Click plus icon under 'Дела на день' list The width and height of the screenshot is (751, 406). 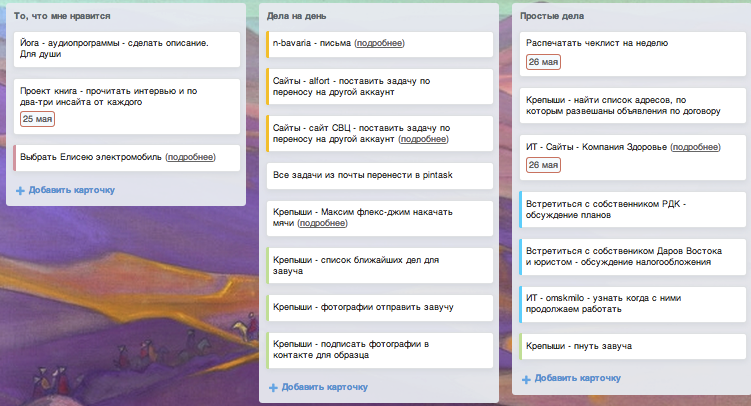pyautogui.click(x=274, y=387)
